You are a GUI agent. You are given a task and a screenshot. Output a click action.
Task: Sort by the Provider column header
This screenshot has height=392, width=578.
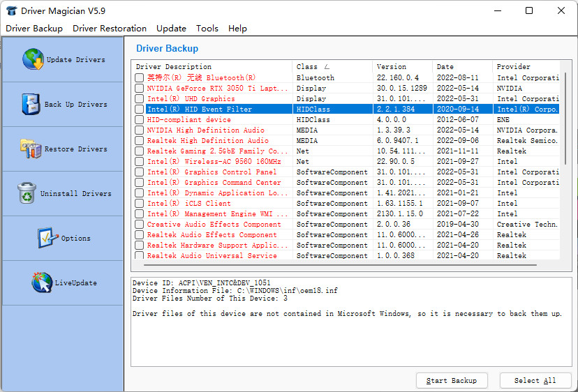pyautogui.click(x=526, y=67)
